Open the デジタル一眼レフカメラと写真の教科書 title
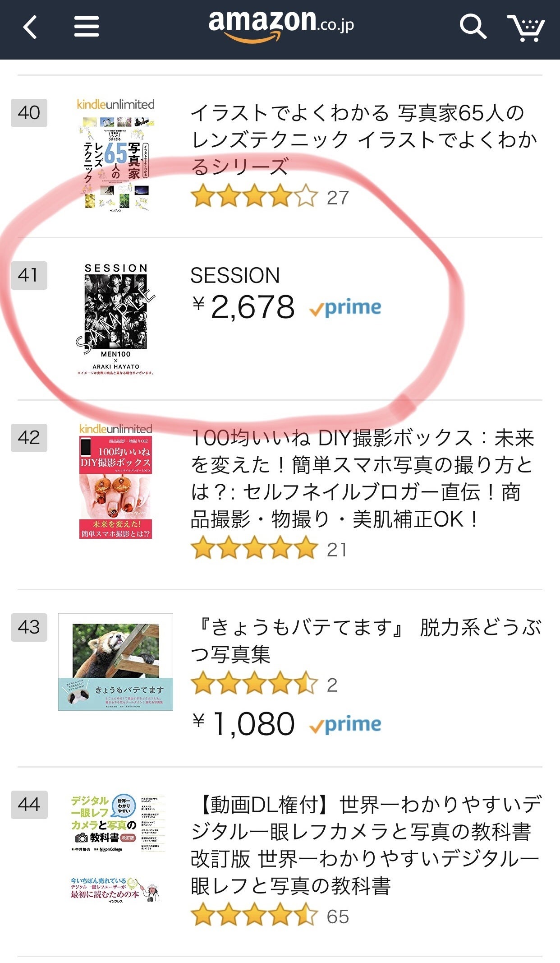The image size is (560, 963). coord(365,845)
